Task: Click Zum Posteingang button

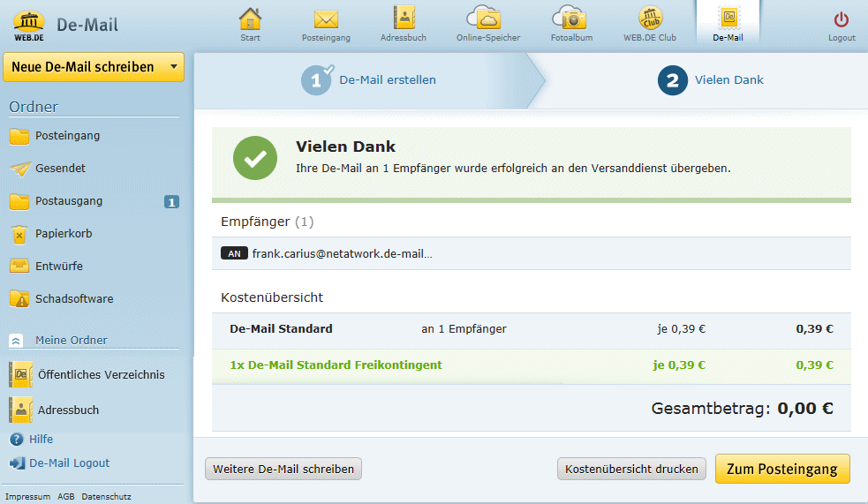Action: point(782,470)
